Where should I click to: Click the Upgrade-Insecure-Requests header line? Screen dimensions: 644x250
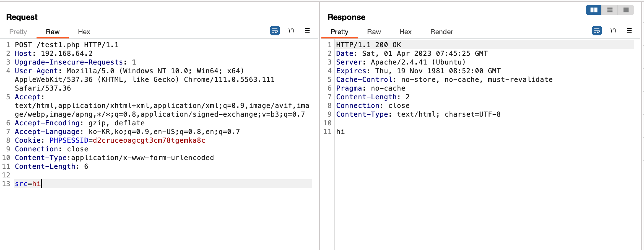pyautogui.click(x=75, y=62)
